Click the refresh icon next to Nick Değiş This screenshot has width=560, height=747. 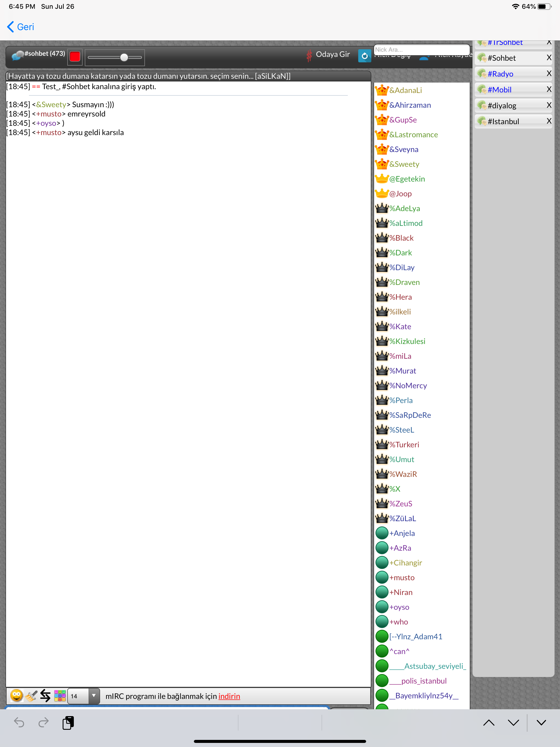[x=365, y=56]
